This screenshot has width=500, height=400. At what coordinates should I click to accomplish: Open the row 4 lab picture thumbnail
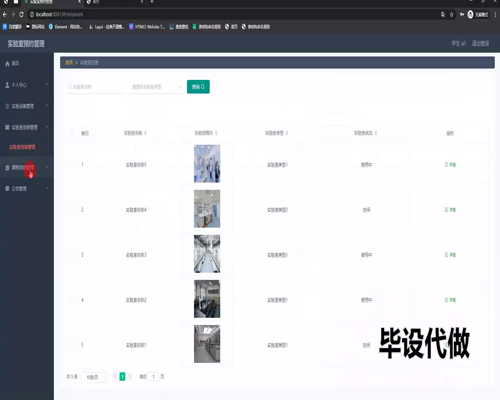207,299
